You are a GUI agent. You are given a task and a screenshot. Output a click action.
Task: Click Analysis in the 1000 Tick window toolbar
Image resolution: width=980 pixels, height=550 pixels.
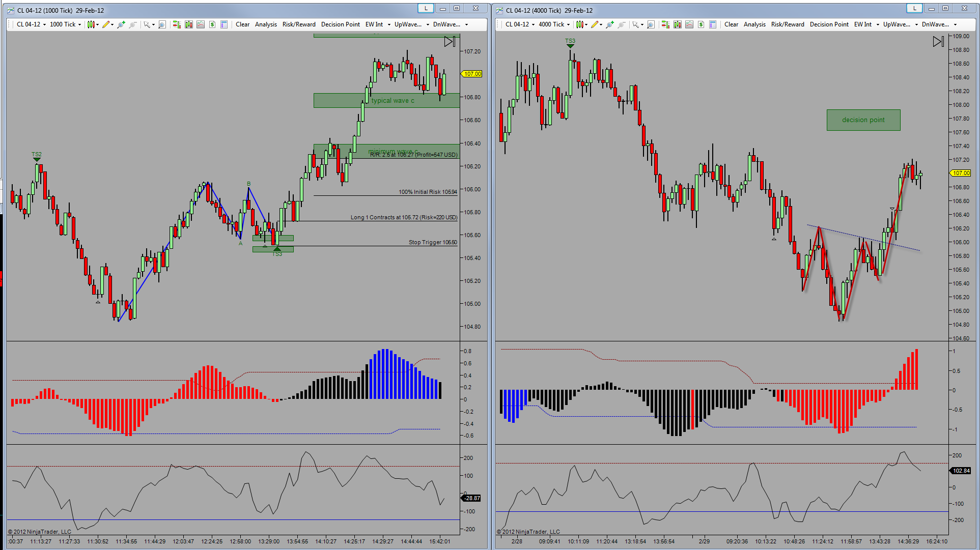[266, 24]
